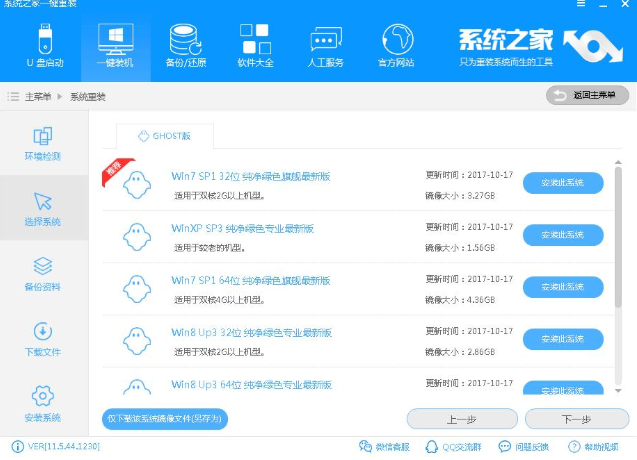
Task: Click 下一步 next step button
Action: 577,419
